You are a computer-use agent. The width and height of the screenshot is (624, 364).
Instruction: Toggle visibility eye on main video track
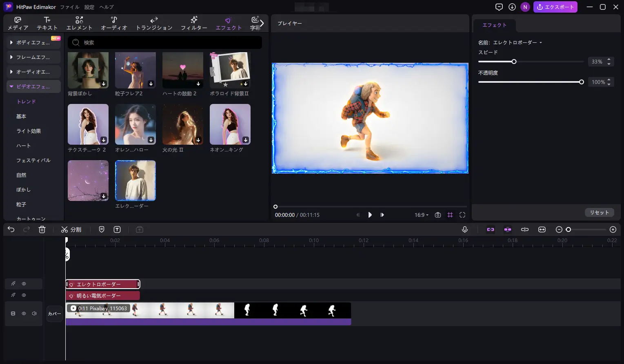24,313
